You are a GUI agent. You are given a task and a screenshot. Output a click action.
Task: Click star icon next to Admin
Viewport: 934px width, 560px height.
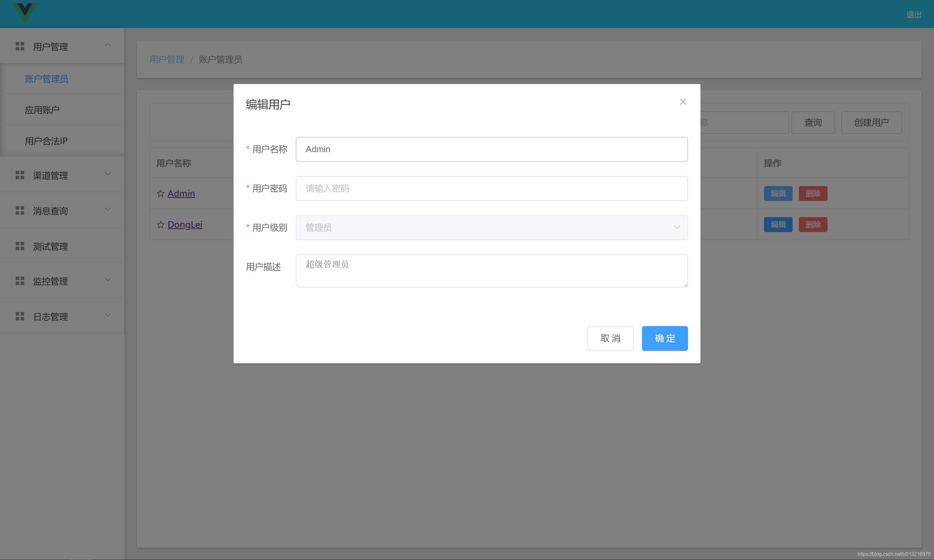160,194
